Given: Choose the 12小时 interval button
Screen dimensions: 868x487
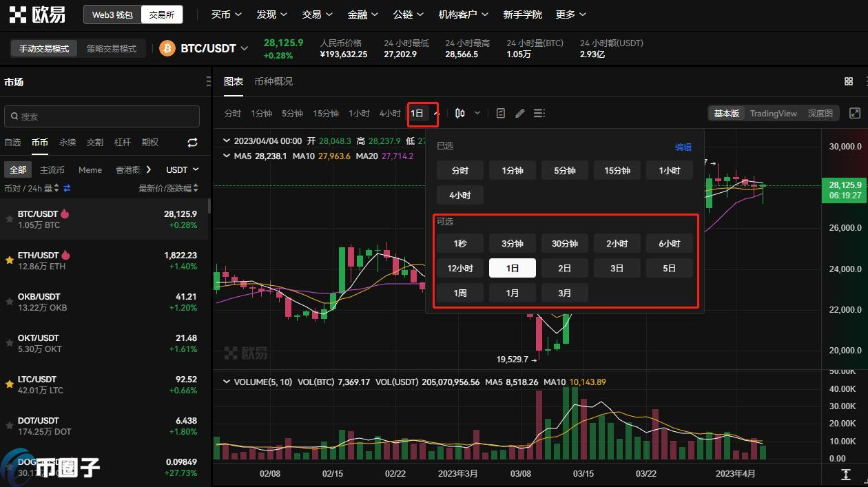Looking at the screenshot, I should click(460, 268).
